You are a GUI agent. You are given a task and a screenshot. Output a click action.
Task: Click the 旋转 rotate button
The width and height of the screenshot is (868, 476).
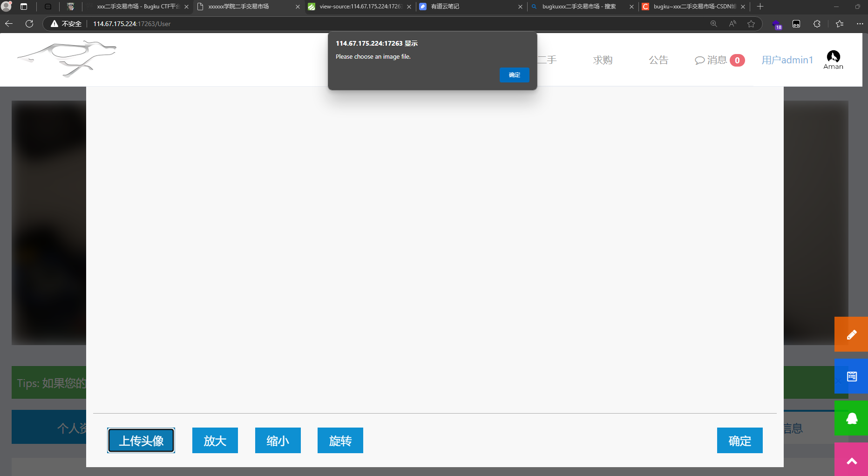(340, 441)
